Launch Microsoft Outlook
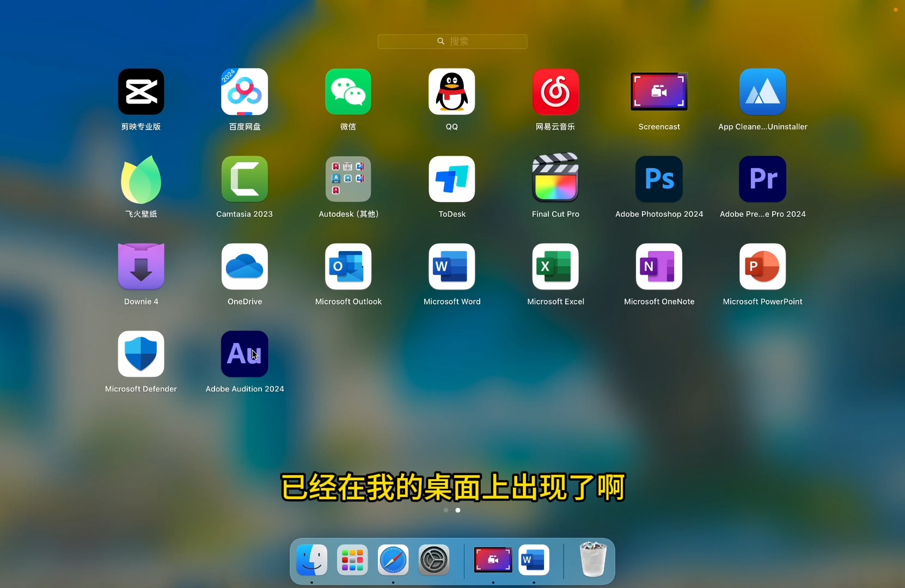Screen dimensions: 905x588 click(348, 266)
